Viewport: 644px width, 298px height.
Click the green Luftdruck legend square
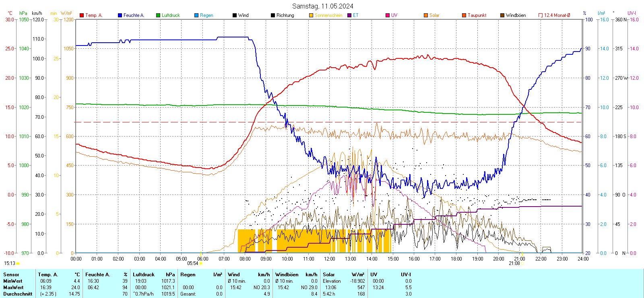pyautogui.click(x=158, y=15)
